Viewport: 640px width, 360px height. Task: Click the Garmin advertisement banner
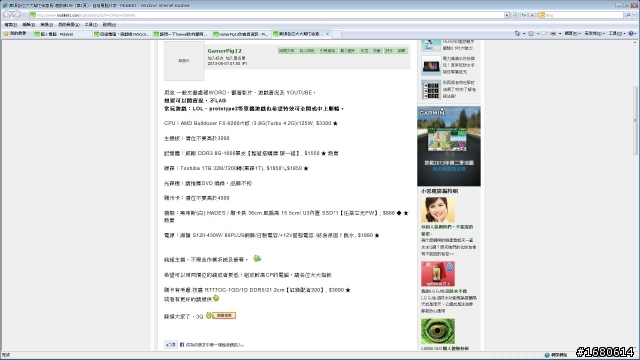coord(449,146)
